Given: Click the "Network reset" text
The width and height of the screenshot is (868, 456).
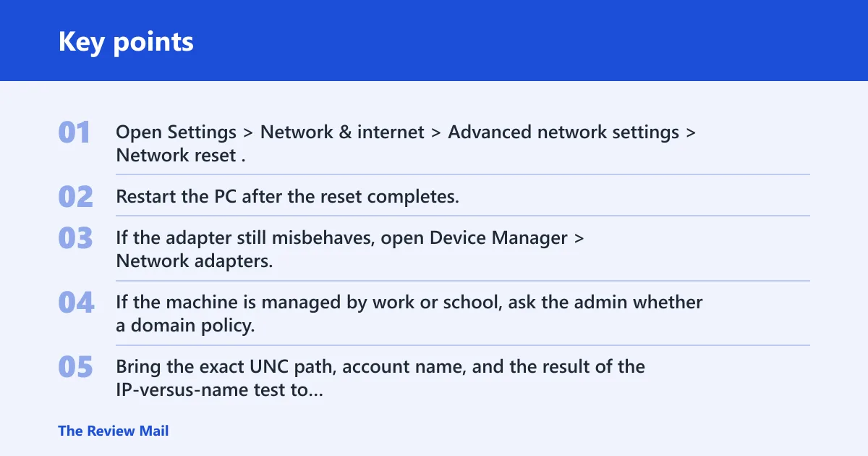Looking at the screenshot, I should pos(176,156).
